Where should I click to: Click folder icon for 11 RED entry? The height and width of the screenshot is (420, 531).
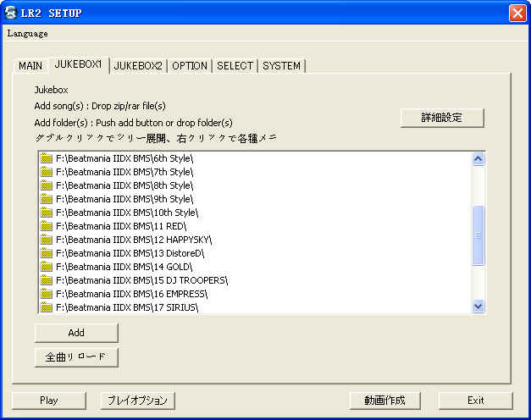click(x=46, y=226)
